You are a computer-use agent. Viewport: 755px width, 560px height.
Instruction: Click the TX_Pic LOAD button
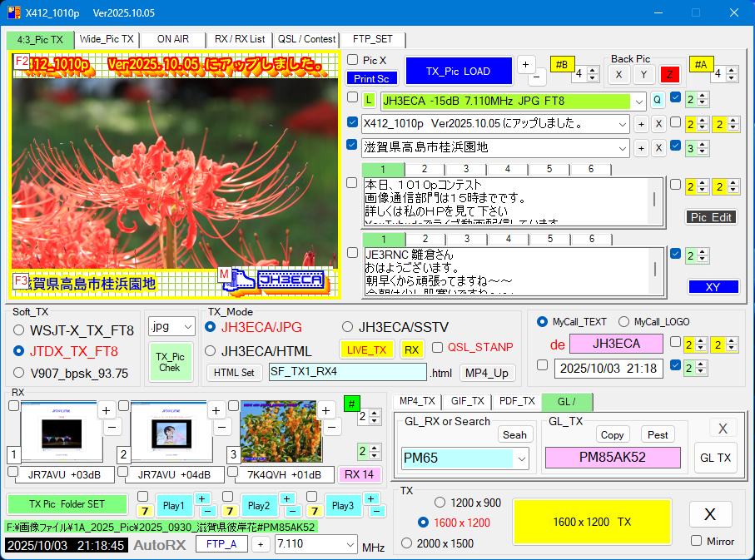[x=458, y=72]
